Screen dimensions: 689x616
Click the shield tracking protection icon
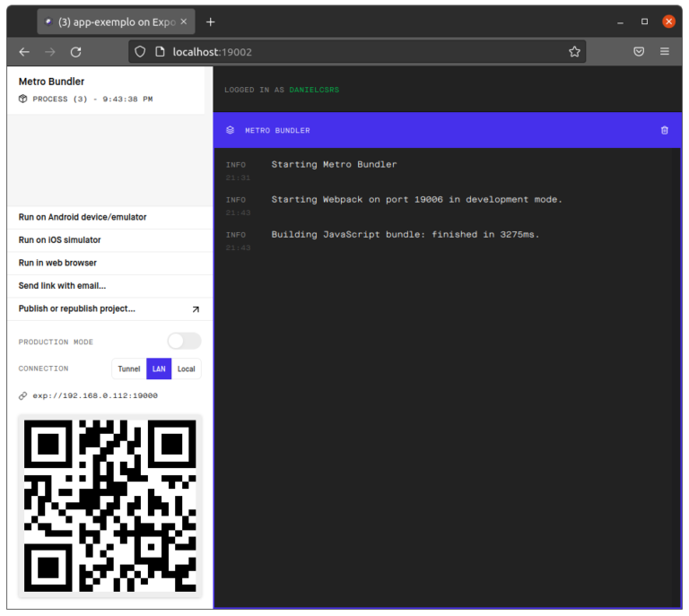coord(140,52)
